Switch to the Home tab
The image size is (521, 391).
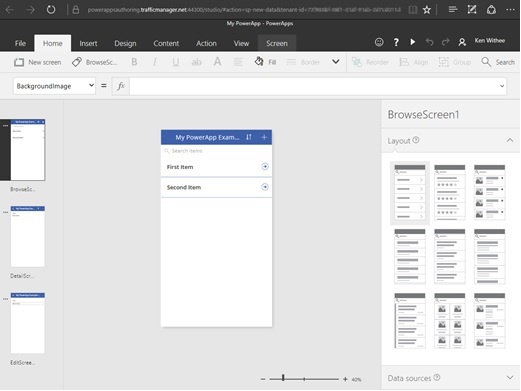pyautogui.click(x=53, y=43)
